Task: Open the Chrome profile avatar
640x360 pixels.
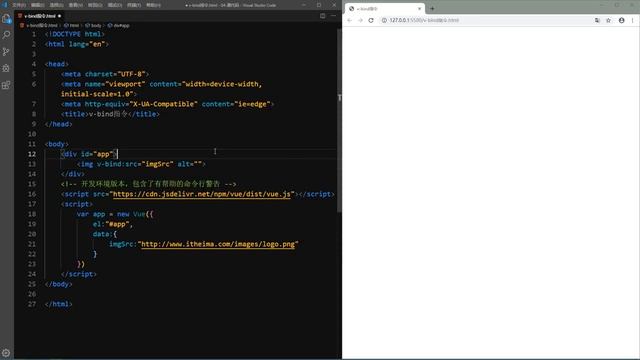Action: click(x=621, y=20)
